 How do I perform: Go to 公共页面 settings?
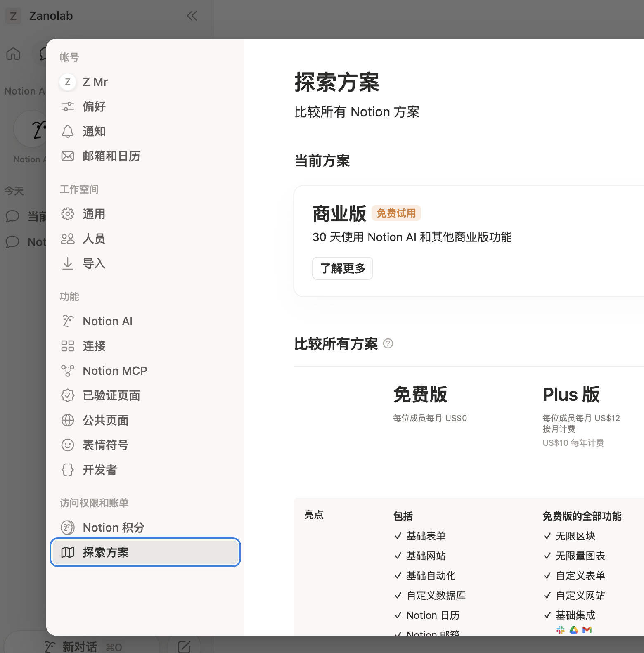click(145, 420)
